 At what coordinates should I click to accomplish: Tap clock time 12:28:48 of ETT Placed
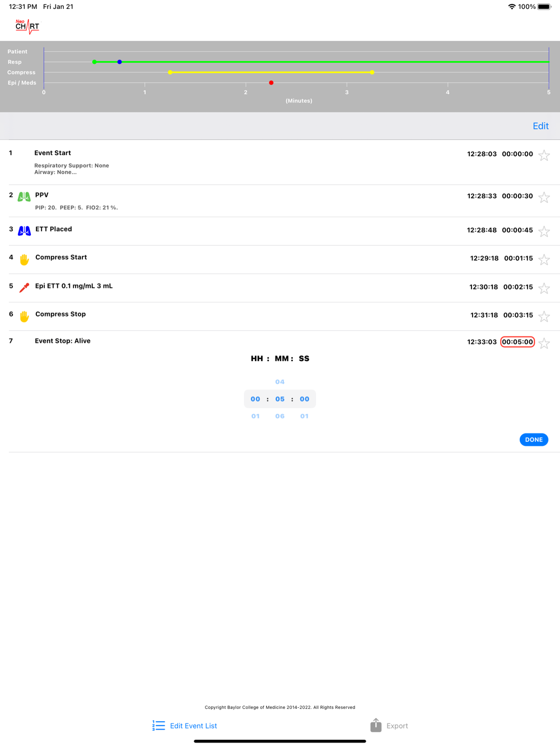click(x=482, y=230)
